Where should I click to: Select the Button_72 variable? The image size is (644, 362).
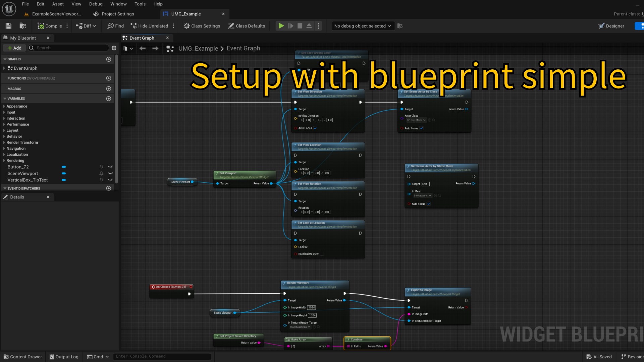18,167
